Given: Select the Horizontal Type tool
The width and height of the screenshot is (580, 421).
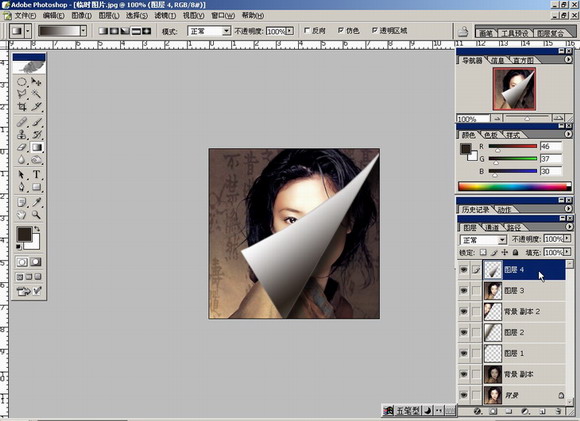Looking at the screenshot, I should 36,174.
